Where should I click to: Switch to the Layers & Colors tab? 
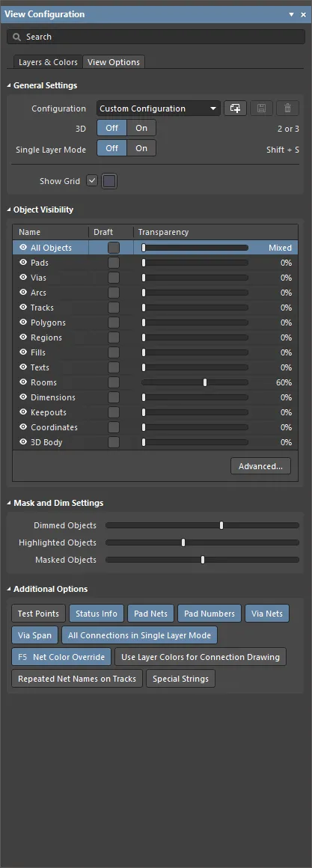tap(48, 62)
